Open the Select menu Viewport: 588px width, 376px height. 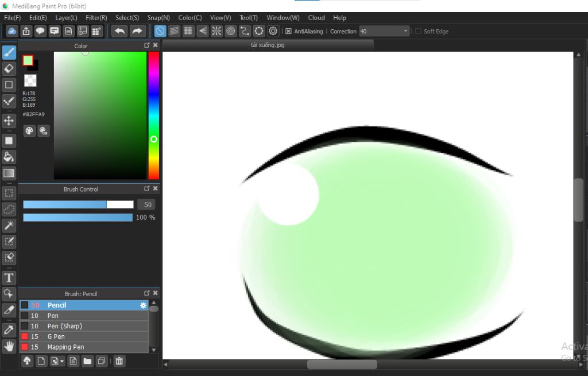point(127,18)
